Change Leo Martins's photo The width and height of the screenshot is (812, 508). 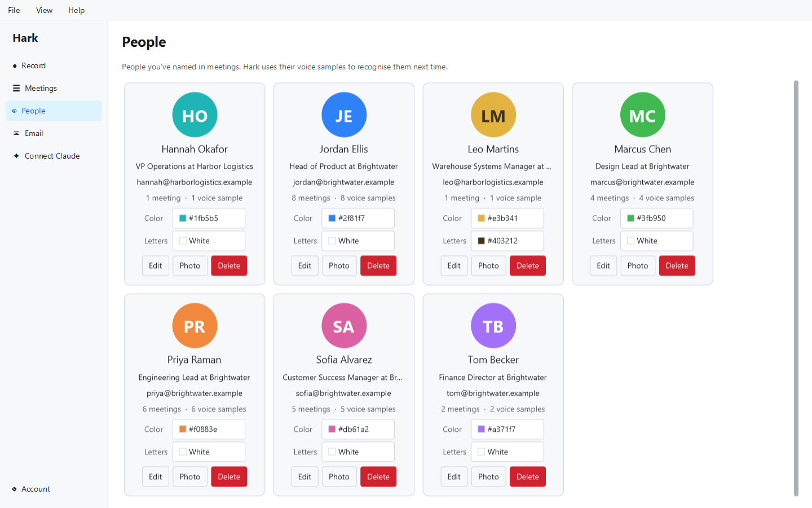point(488,266)
